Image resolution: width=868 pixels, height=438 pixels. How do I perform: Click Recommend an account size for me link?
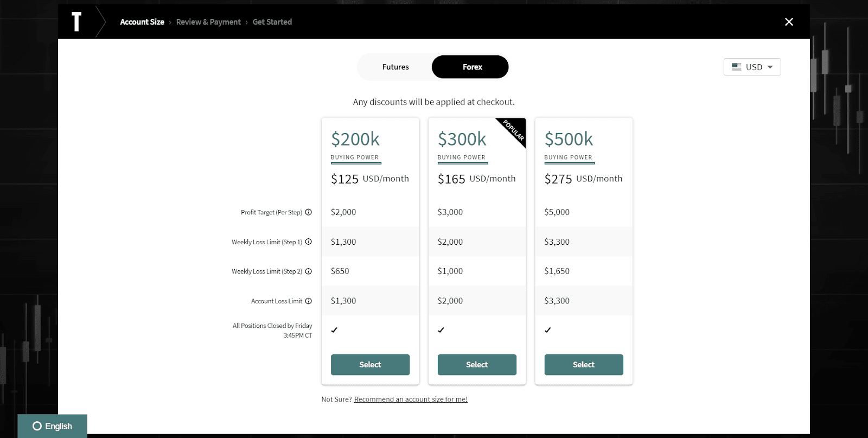[411, 399]
